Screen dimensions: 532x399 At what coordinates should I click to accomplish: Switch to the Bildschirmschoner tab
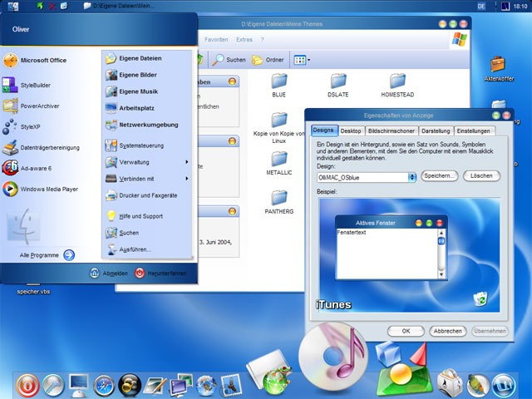coord(392,131)
